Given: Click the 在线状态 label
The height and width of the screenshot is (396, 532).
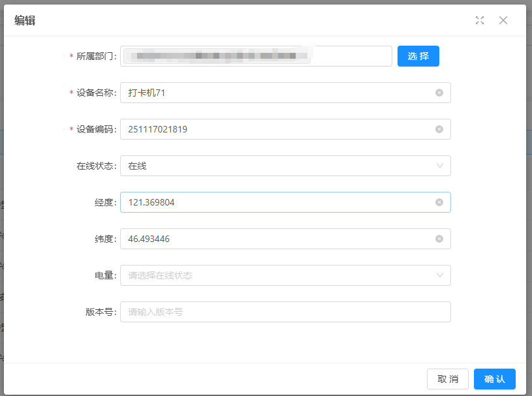Looking at the screenshot, I should click(97, 166).
